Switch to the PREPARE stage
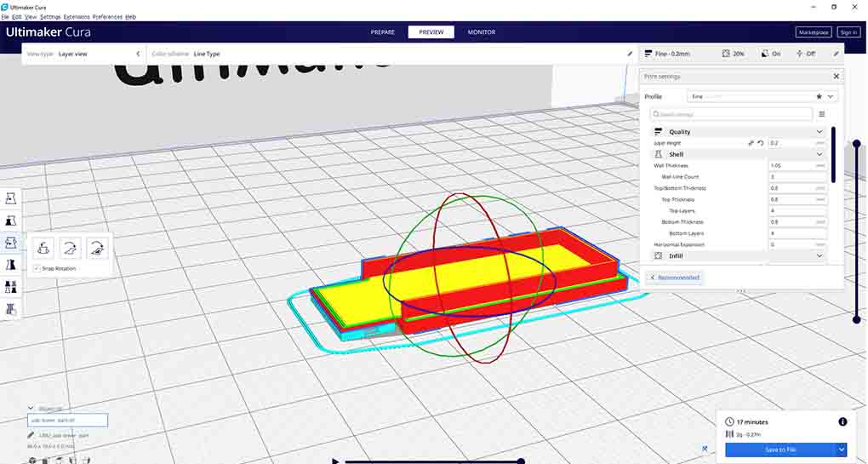868x464 pixels. coord(383,32)
